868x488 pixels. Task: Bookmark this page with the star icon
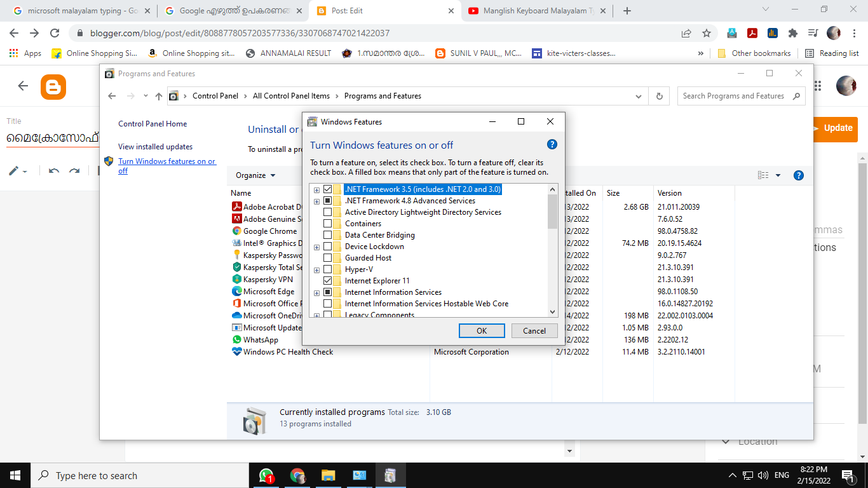[706, 33]
